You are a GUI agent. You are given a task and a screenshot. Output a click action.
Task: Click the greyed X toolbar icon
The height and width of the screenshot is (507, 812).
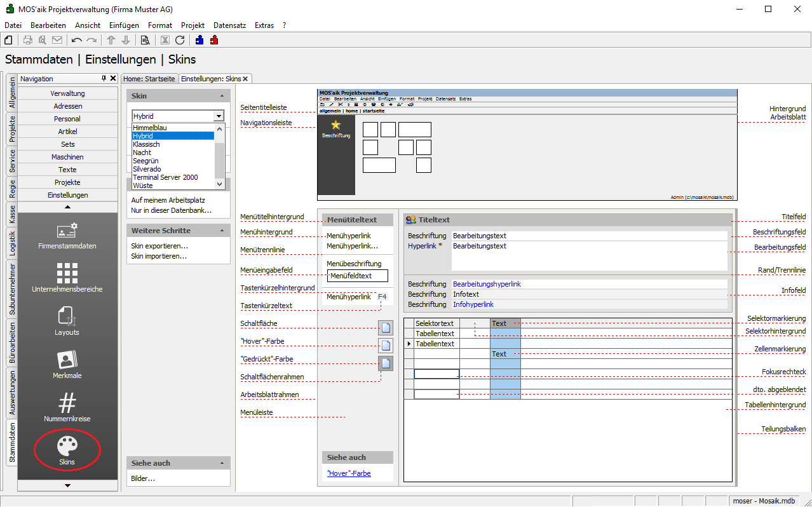tap(165, 40)
